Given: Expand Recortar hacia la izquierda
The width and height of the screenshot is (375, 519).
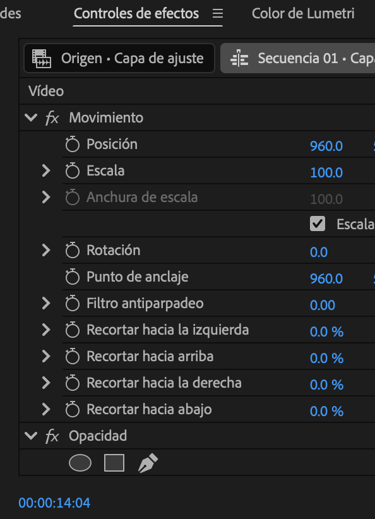Looking at the screenshot, I should (x=46, y=330).
